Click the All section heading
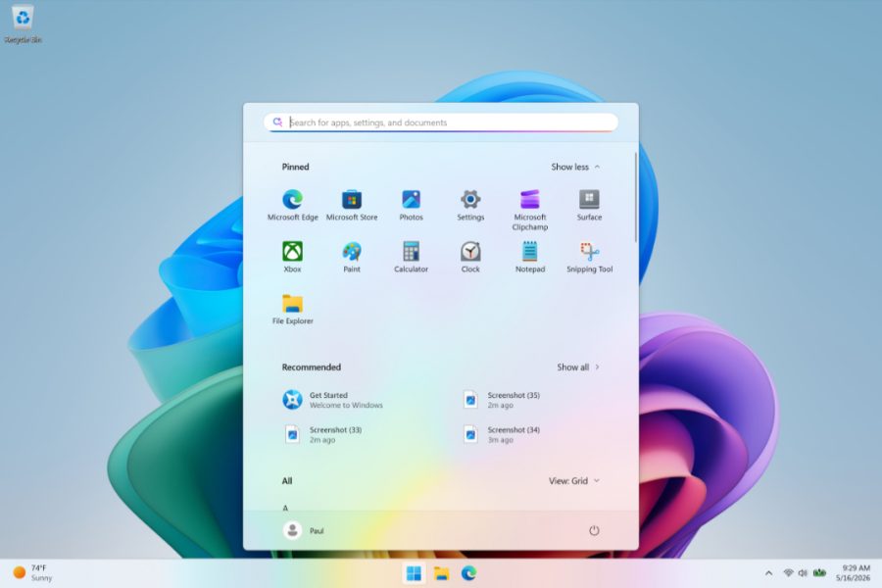882x588 pixels. pyautogui.click(x=287, y=480)
